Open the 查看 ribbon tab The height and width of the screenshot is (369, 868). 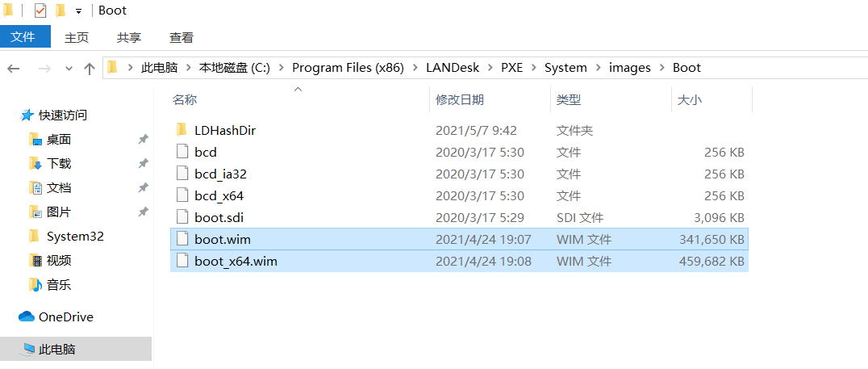point(182,37)
